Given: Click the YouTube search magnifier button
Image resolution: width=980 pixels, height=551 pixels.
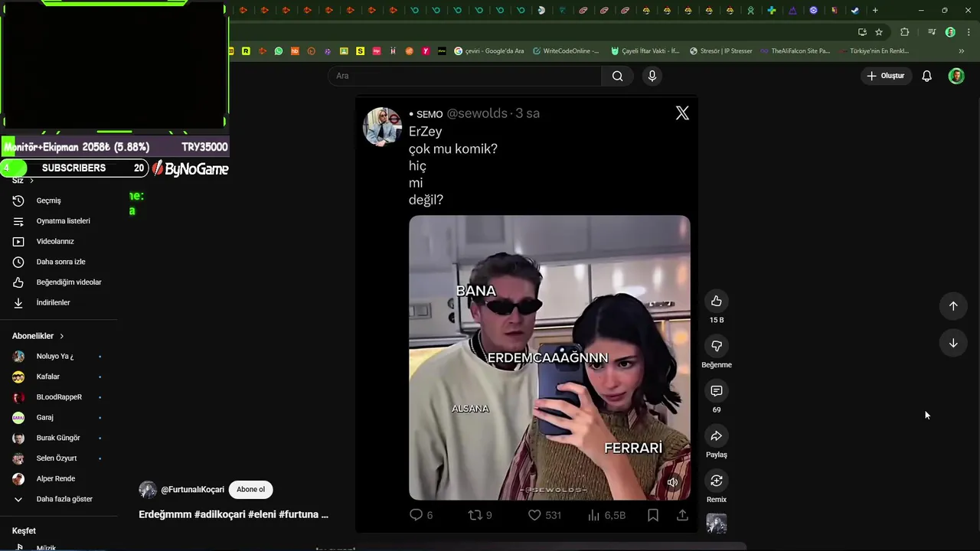Looking at the screenshot, I should [617, 76].
